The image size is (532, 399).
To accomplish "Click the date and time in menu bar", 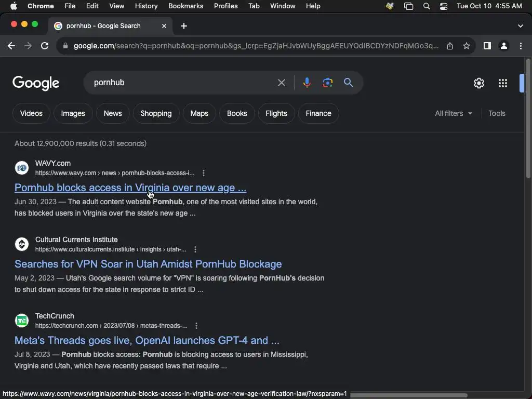I will coord(489,6).
